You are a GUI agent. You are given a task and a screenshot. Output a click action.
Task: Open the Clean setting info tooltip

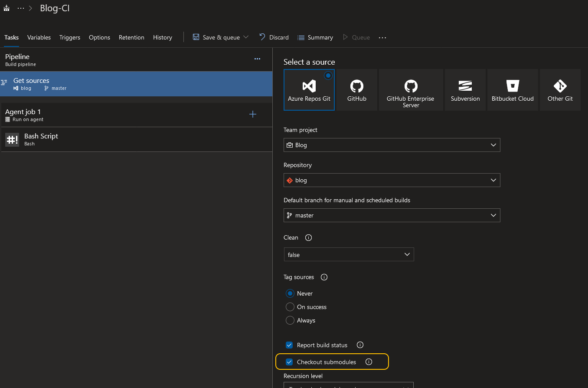(308, 237)
